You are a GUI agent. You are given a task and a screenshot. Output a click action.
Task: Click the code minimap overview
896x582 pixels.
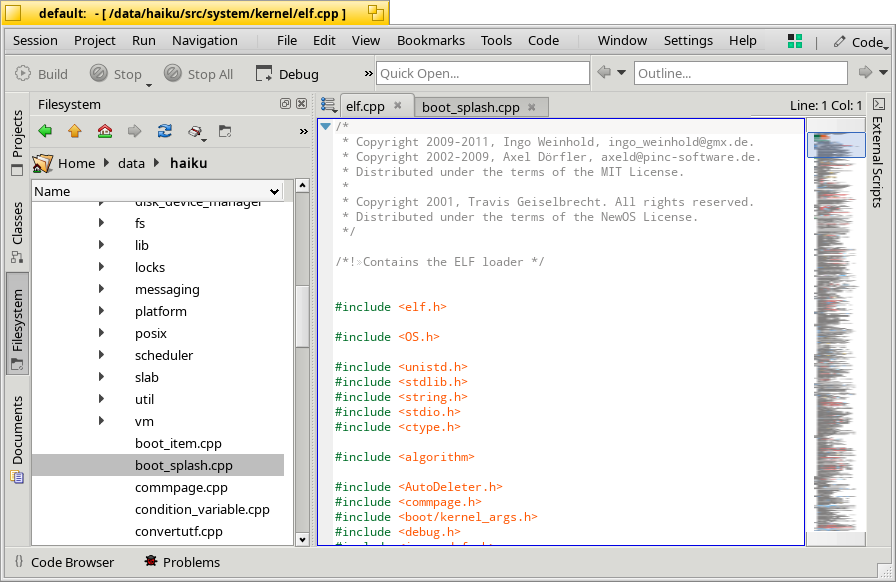tap(835, 332)
